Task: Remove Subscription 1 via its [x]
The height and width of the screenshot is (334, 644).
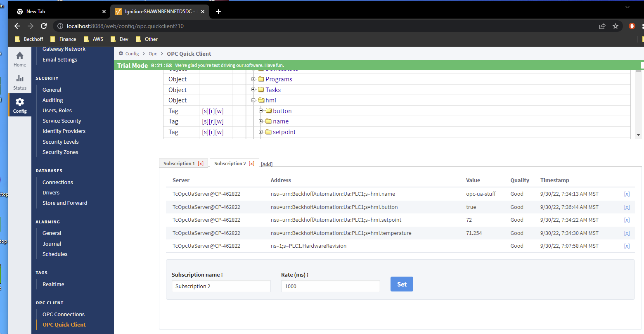Action: 201,163
